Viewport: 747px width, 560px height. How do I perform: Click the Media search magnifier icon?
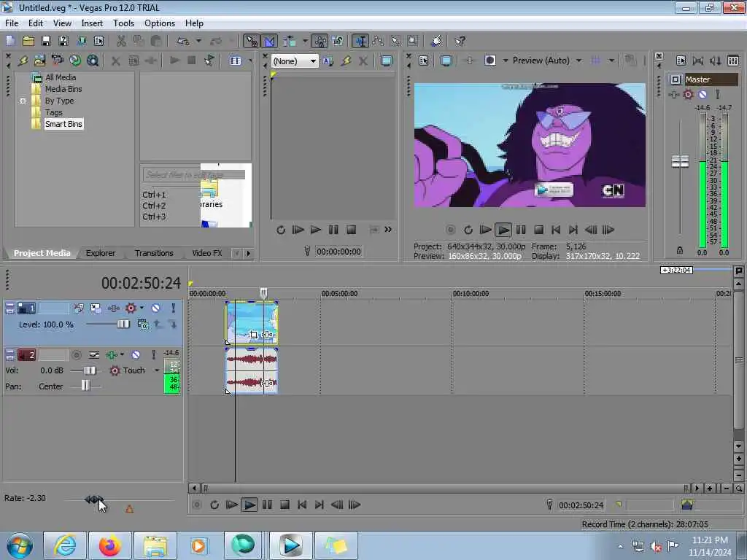pyautogui.click(x=93, y=61)
